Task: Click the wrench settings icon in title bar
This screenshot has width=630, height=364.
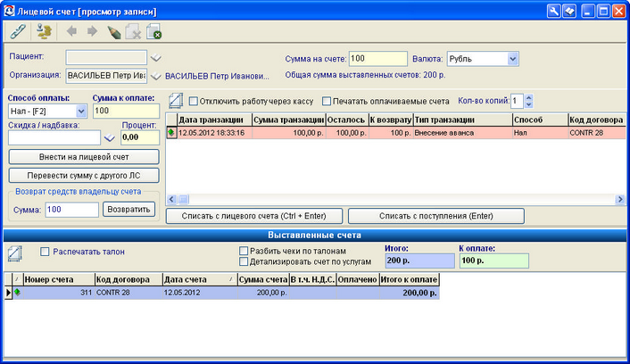Action: (x=553, y=11)
